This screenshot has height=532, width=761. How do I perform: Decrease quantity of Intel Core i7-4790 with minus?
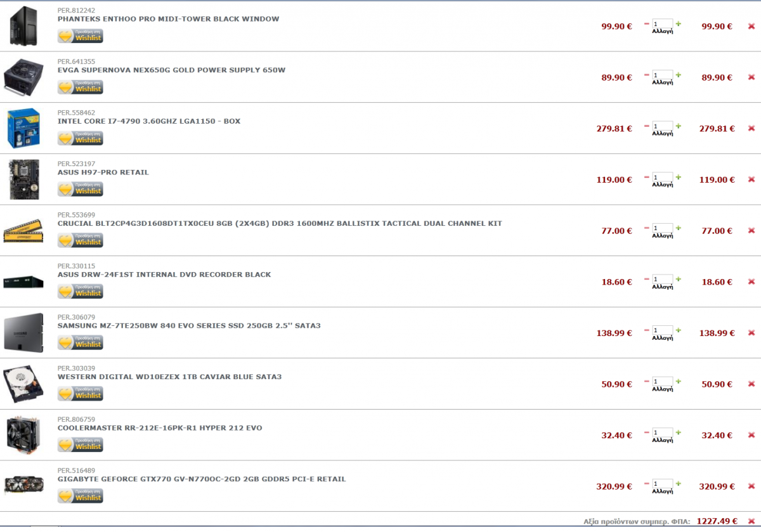pyautogui.click(x=646, y=126)
